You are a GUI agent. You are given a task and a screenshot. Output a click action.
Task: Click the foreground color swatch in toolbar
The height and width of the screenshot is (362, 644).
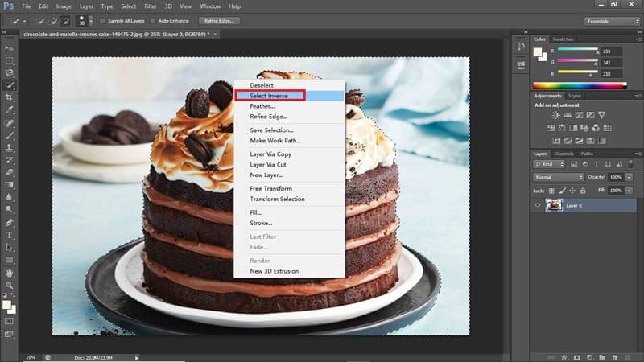pyautogui.click(x=7, y=305)
